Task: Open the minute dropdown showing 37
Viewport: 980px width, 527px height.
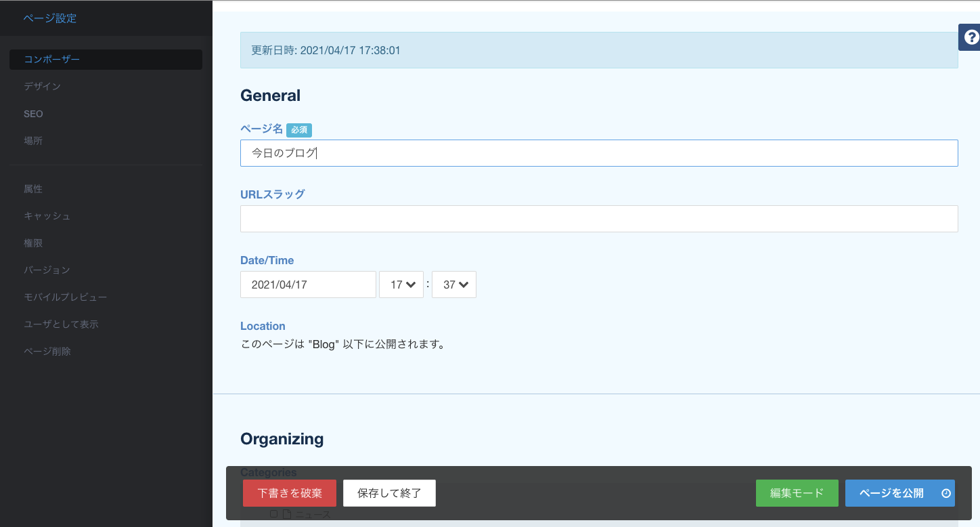Action: (454, 284)
